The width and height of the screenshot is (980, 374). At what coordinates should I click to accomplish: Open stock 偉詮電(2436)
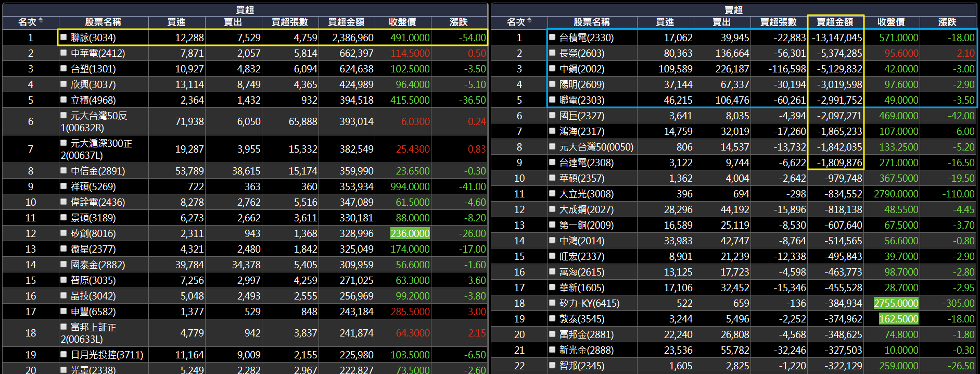(x=98, y=202)
